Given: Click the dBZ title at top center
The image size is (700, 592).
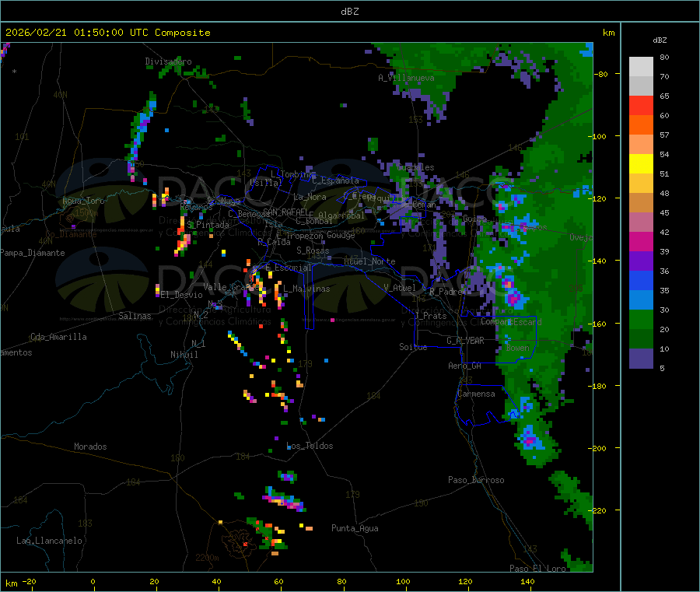Looking at the screenshot, I should tap(349, 12).
